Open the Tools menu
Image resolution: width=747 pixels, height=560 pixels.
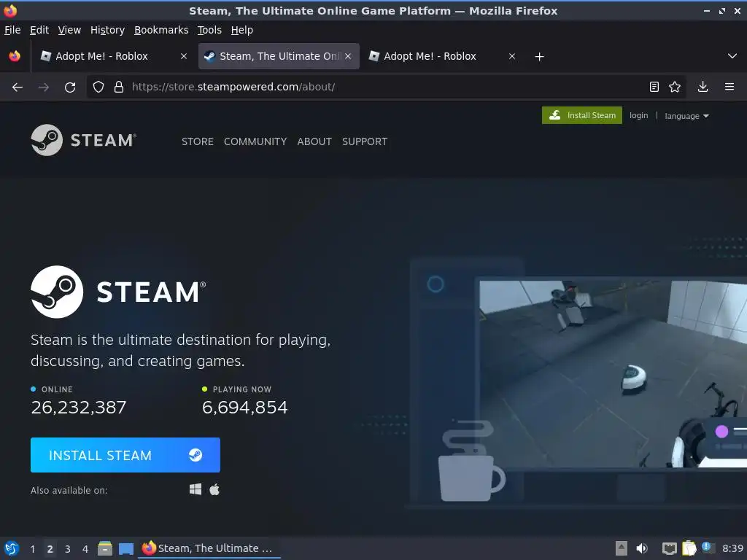[209, 30]
